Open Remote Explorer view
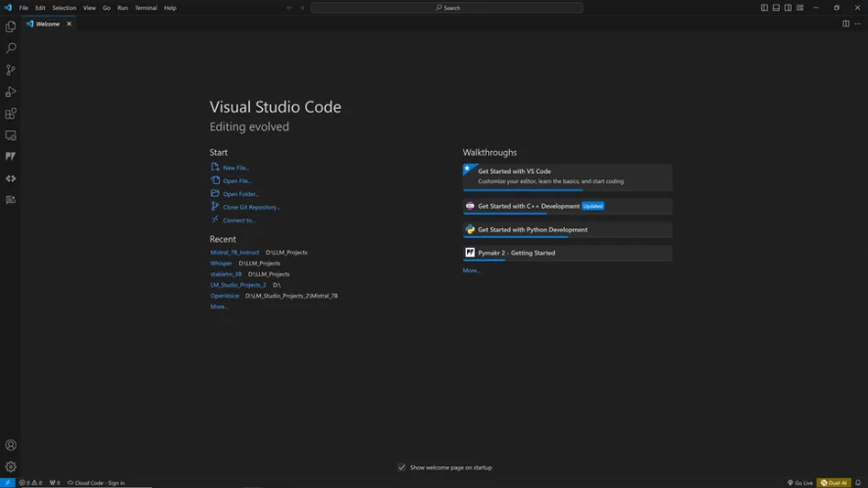The image size is (868, 488). pyautogui.click(x=10, y=135)
